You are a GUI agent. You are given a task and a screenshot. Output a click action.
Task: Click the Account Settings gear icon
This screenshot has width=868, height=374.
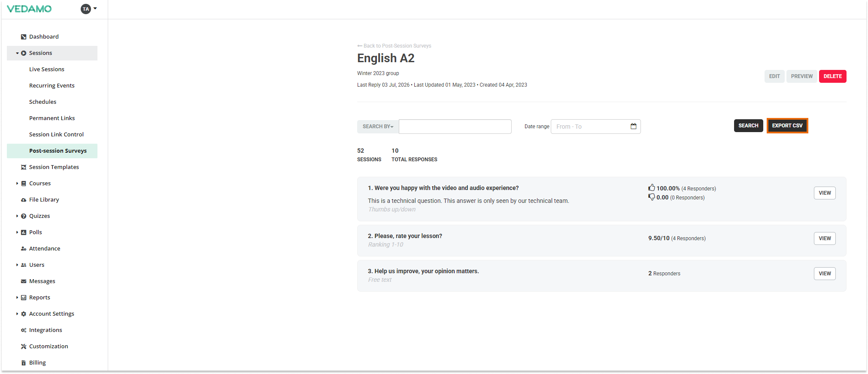coord(24,314)
